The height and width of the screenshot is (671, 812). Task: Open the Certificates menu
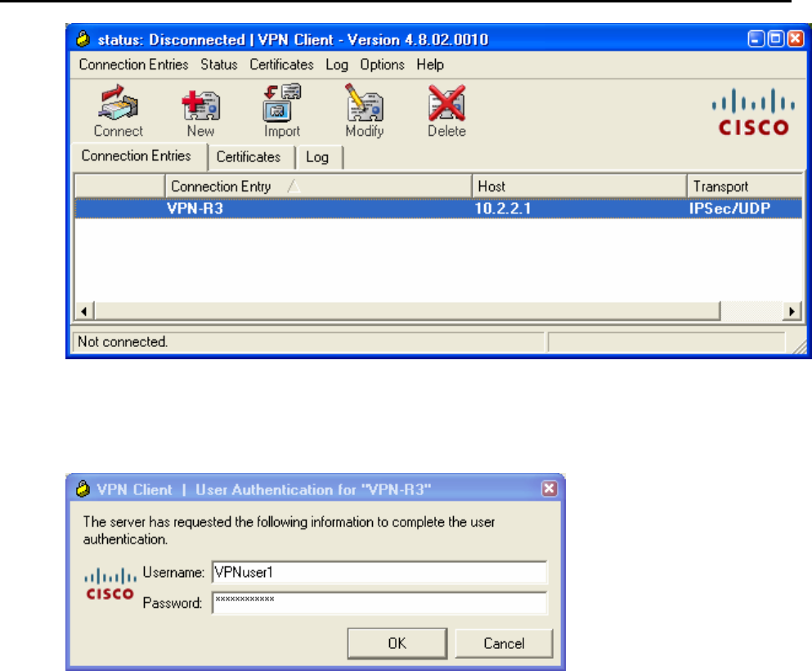point(282,65)
